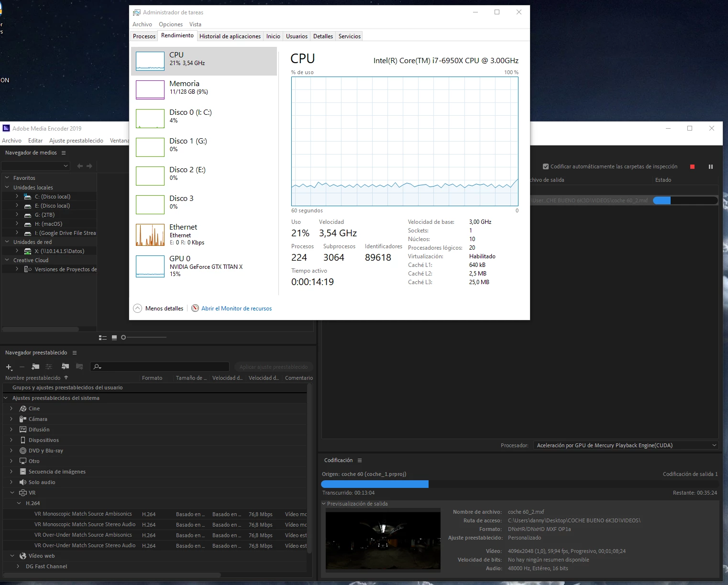Viewport: 728px width, 585px height.
Task: Open Ajuste preestablecido menu
Action: pos(76,141)
